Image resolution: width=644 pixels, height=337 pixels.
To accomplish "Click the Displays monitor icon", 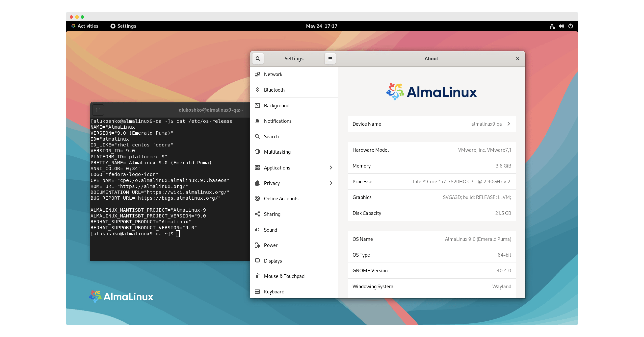I will click(257, 261).
